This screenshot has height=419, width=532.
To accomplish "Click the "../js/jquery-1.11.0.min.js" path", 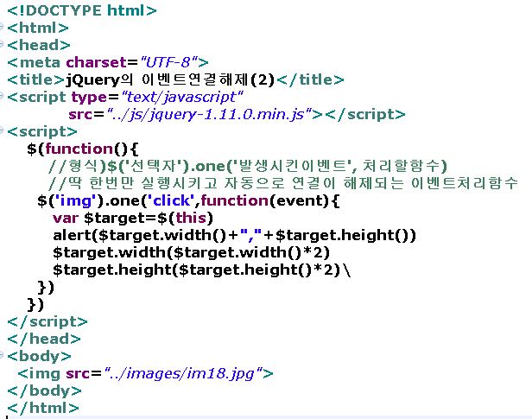I will (x=209, y=115).
